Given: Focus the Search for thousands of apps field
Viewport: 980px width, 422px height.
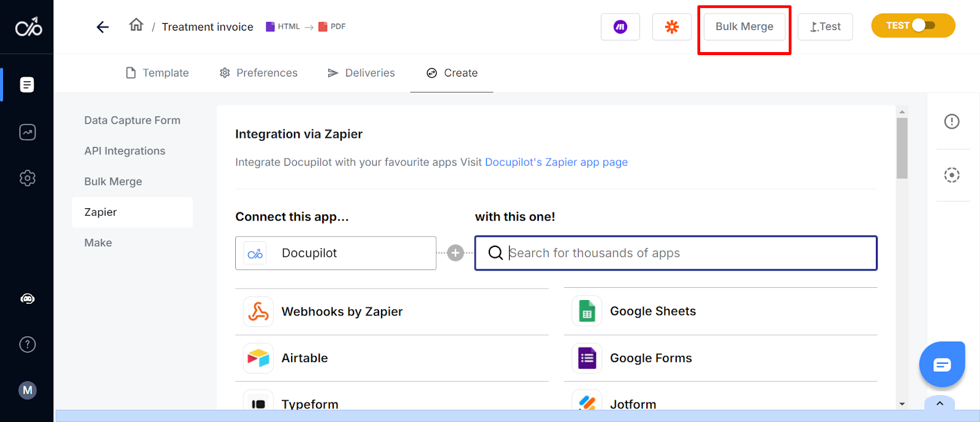Looking at the screenshot, I should (x=676, y=253).
